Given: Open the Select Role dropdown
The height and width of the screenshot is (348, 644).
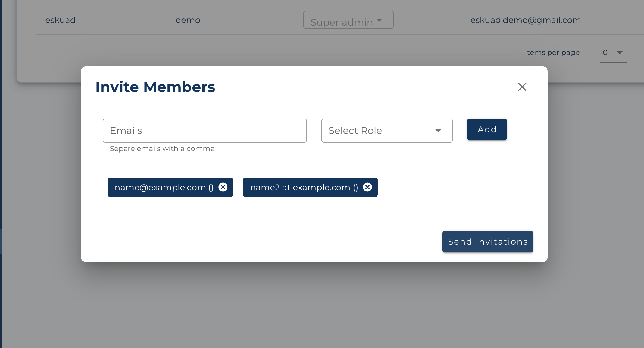Looking at the screenshot, I should pos(387,131).
